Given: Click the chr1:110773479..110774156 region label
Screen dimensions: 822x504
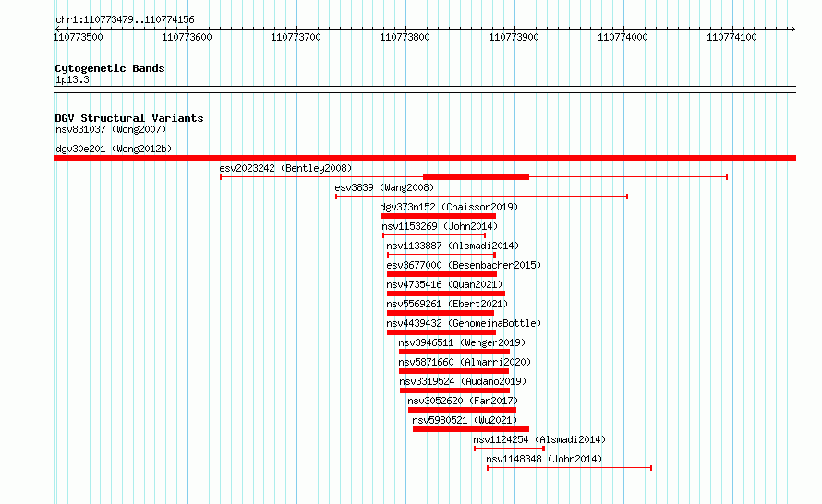Looking at the screenshot, I should tap(125, 19).
